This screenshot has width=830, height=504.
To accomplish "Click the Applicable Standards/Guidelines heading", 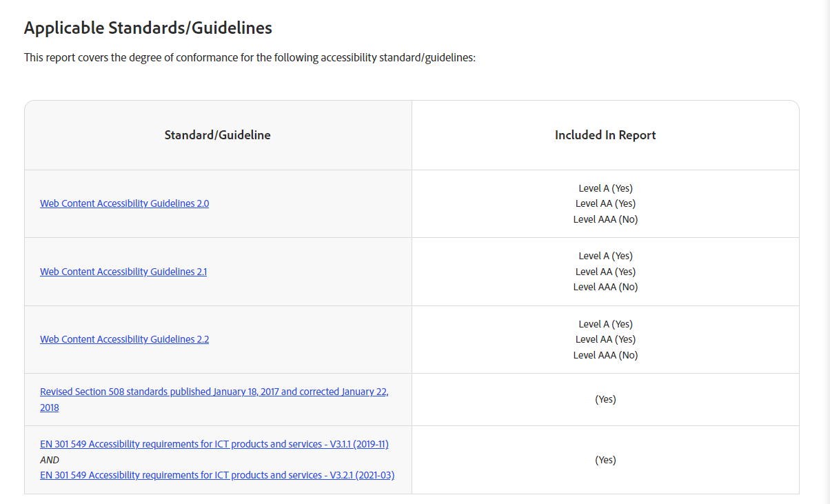I will click(x=148, y=28).
